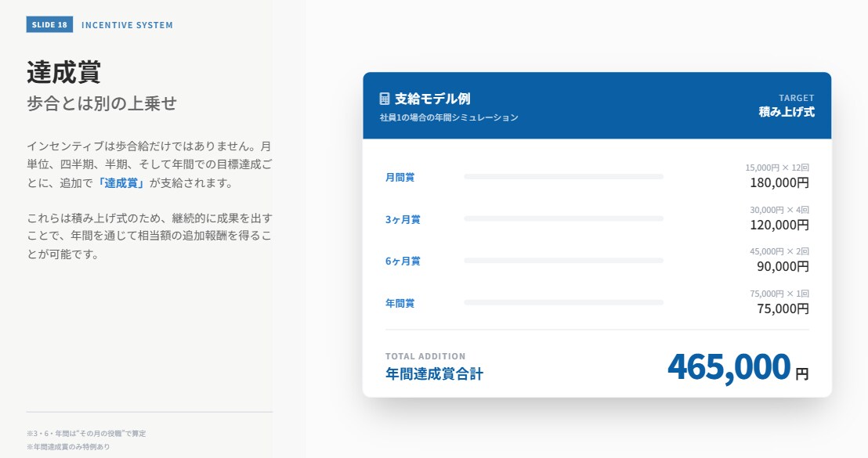
Task: Click the 465,000 total figure
Action: 729,366
